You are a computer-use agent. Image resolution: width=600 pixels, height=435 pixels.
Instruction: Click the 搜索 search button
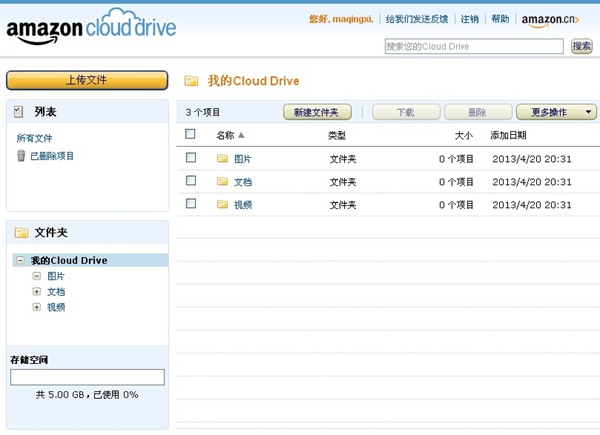coord(582,46)
